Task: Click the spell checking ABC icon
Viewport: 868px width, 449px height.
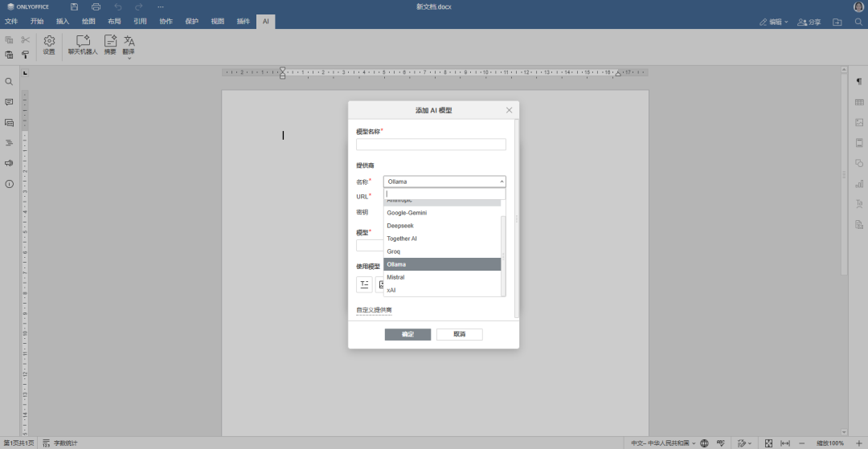Action: [x=721, y=443]
